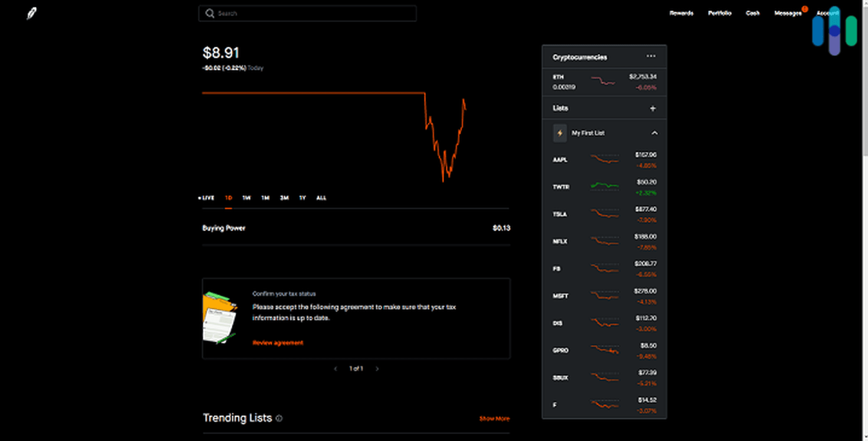This screenshot has height=441, width=868.
Task: Open the FB watchlist row
Action: click(604, 269)
